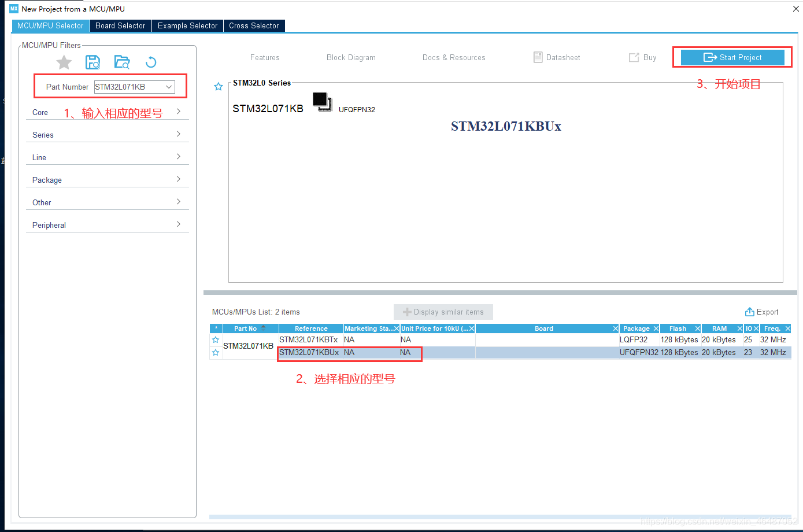Click the horizontal scrollbar at bottom
The image size is (803, 532).
click(x=500, y=517)
